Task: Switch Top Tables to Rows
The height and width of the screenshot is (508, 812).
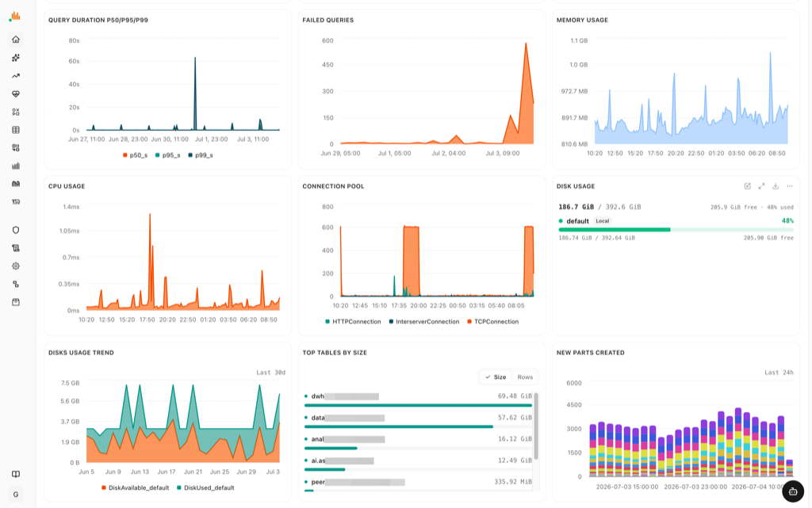Action: pyautogui.click(x=525, y=377)
